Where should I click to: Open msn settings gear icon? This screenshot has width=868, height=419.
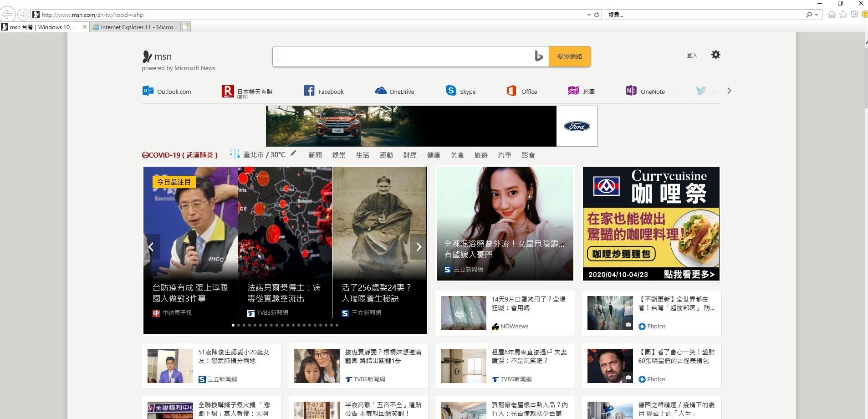click(716, 55)
